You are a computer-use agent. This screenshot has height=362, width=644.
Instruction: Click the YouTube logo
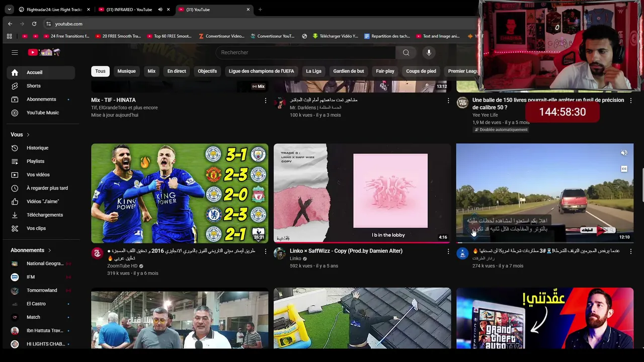tap(44, 52)
